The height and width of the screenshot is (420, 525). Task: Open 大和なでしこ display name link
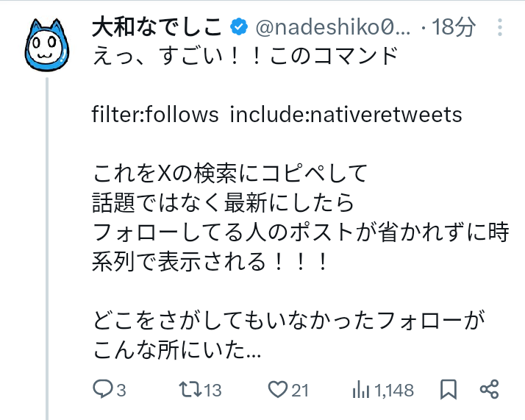pos(156,29)
